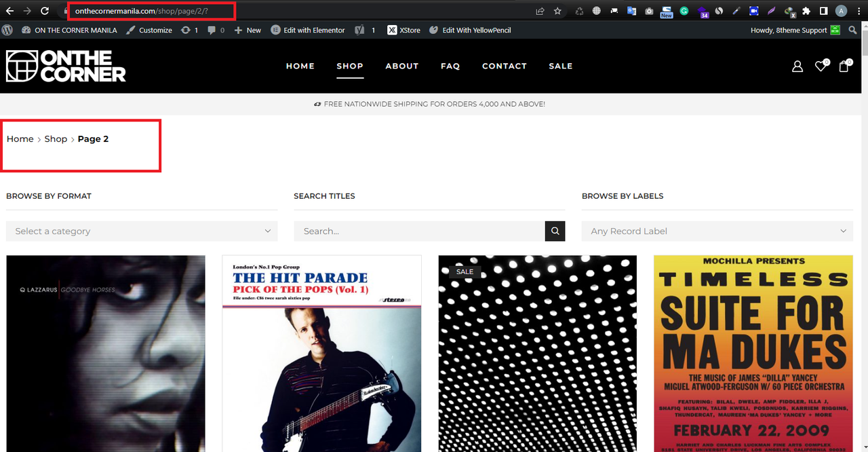Go to HOME in main navigation
Image resolution: width=868 pixels, height=452 pixels.
coord(300,66)
